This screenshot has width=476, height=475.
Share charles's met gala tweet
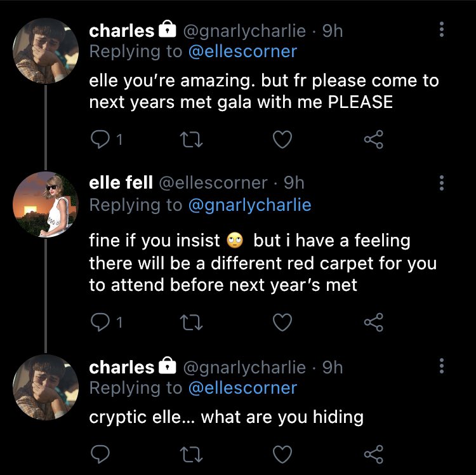(x=374, y=140)
